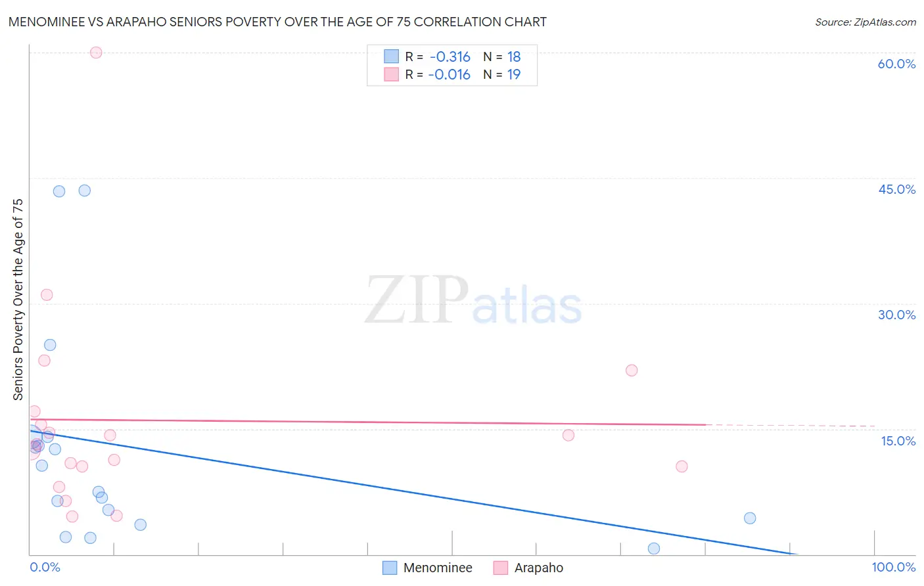Click the Arapaho legend color swatch at bottom
The width and height of the screenshot is (924, 586).
point(501,568)
